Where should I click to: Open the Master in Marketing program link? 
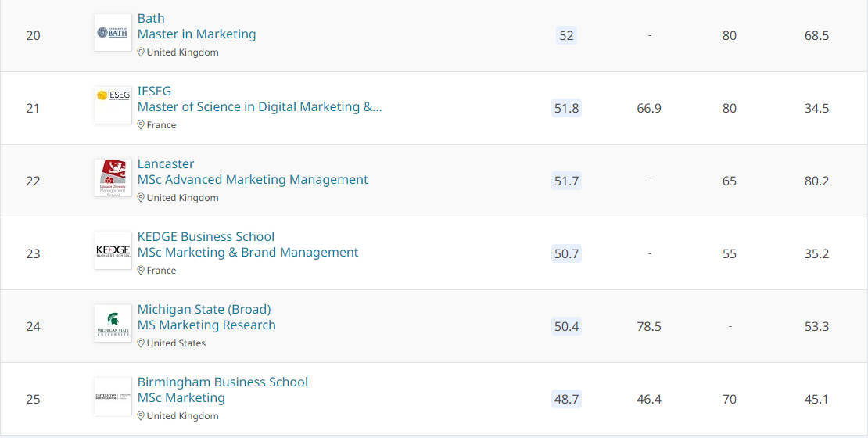[196, 34]
